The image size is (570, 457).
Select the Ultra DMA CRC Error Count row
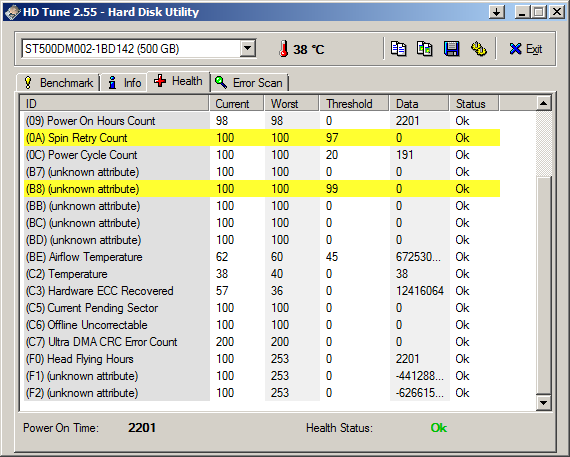[262, 342]
